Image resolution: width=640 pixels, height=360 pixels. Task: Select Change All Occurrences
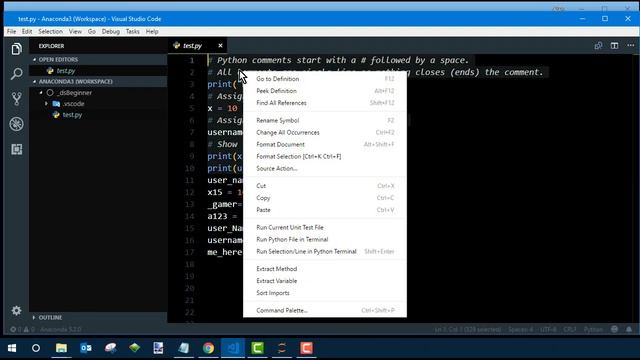[x=325, y=133]
